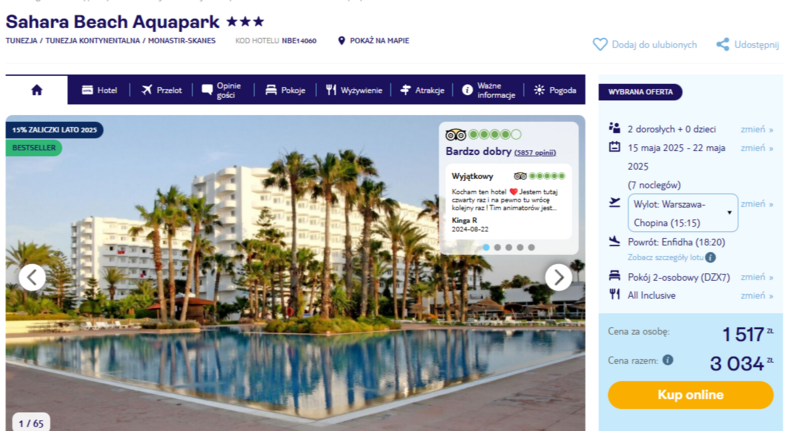800x431 pixels.
Task: Select the third review carousel dot
Action: point(509,247)
